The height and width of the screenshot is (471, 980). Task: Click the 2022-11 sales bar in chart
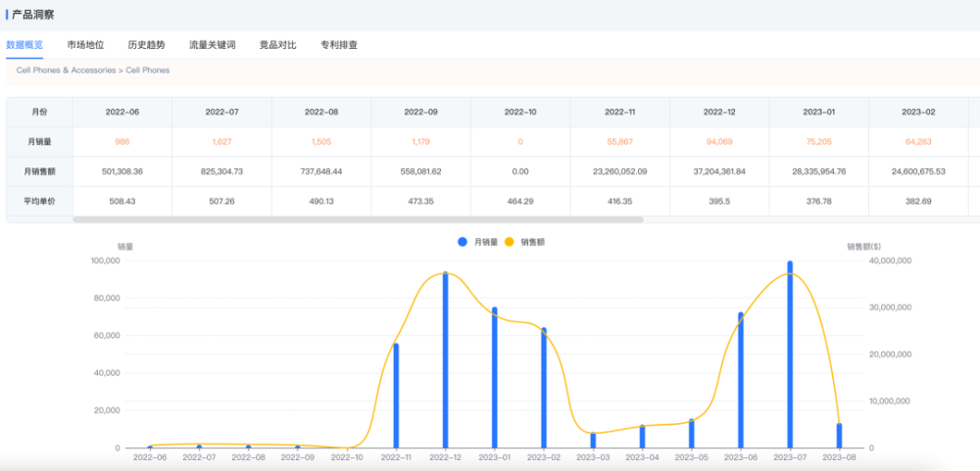[396, 396]
